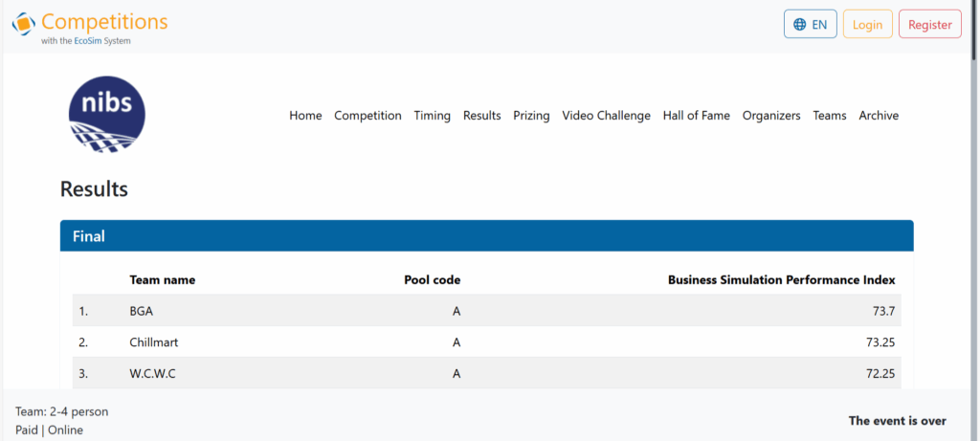Click the Chillmart team name
This screenshot has width=980, height=441.
click(153, 342)
